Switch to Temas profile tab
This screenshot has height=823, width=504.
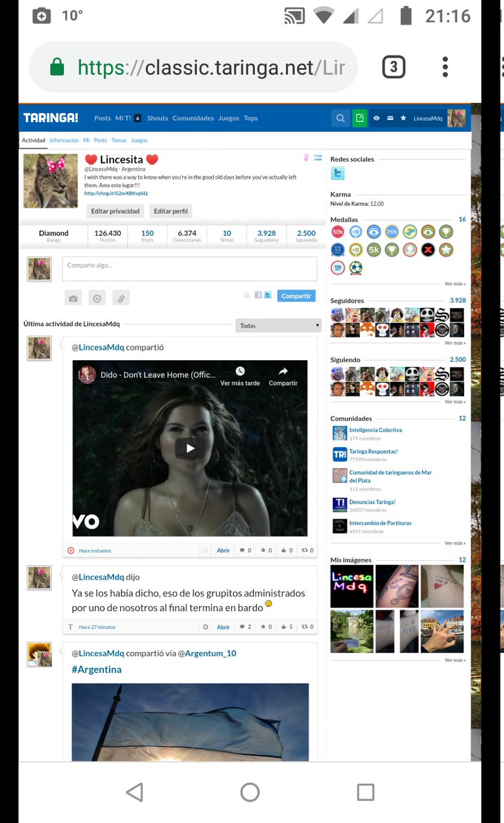[x=119, y=140]
